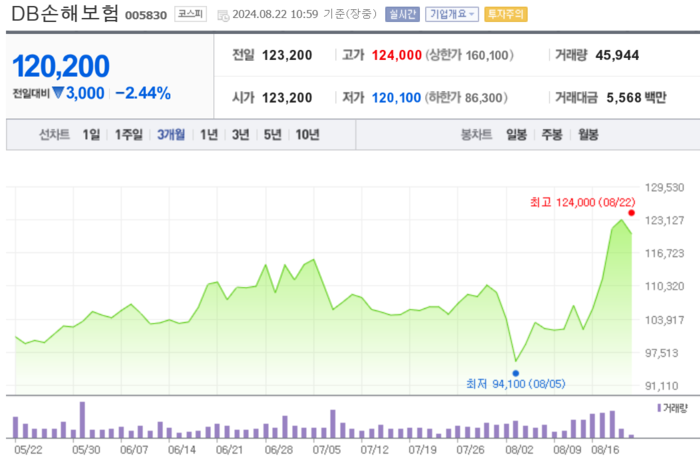Click the 전일 123,200 value

point(287,55)
